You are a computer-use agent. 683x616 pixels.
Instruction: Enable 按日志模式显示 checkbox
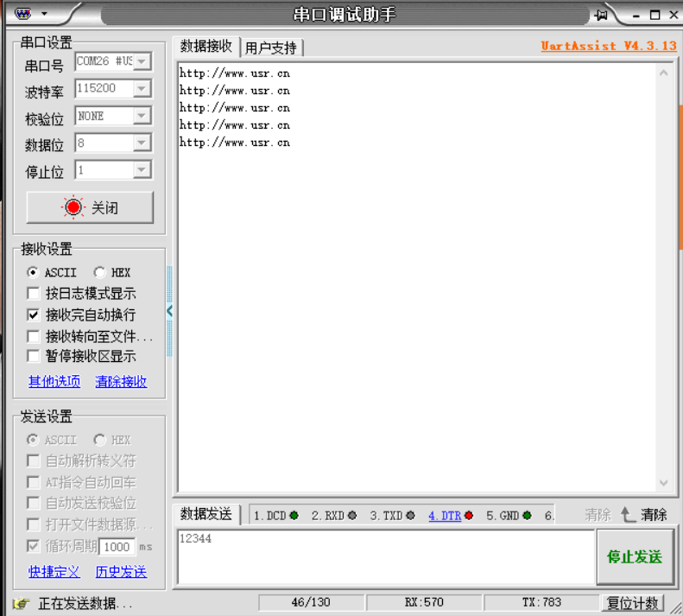click(34, 294)
